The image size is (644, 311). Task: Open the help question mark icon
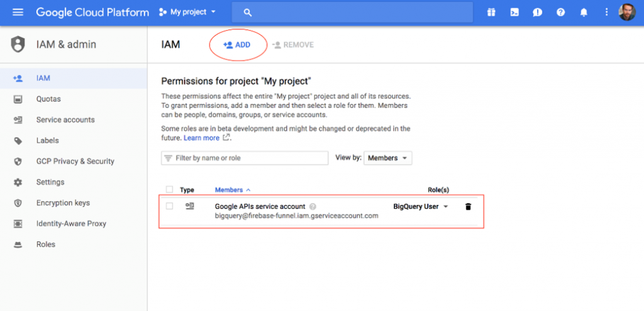560,13
